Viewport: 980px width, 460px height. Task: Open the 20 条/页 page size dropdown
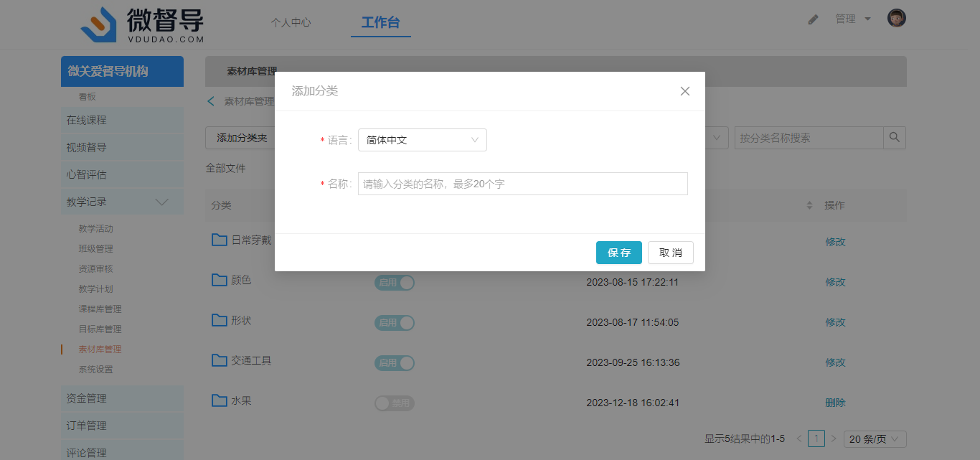875,438
